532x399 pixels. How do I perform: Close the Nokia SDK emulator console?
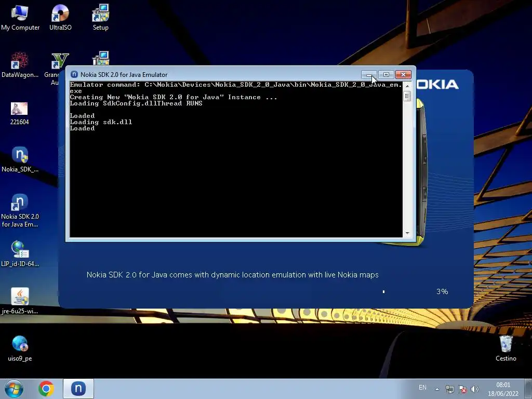click(x=403, y=75)
